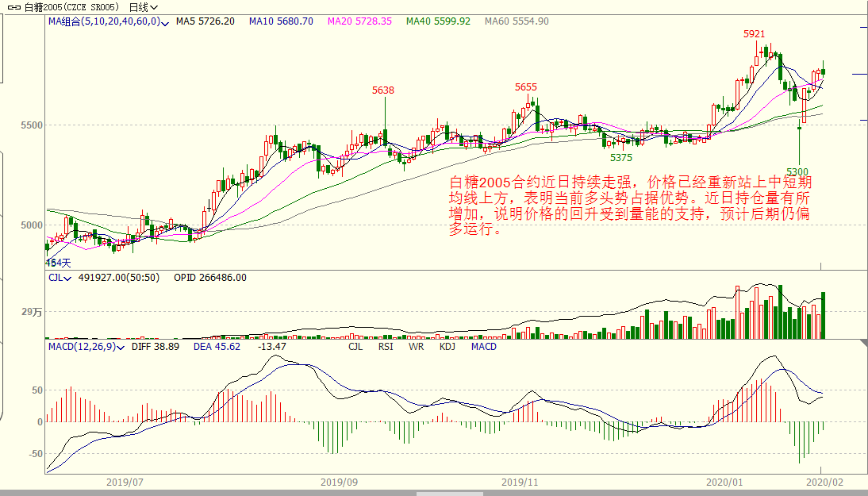This screenshot has height=496, width=868.
Task: Select the MACD indicator tab
Action: 483,347
